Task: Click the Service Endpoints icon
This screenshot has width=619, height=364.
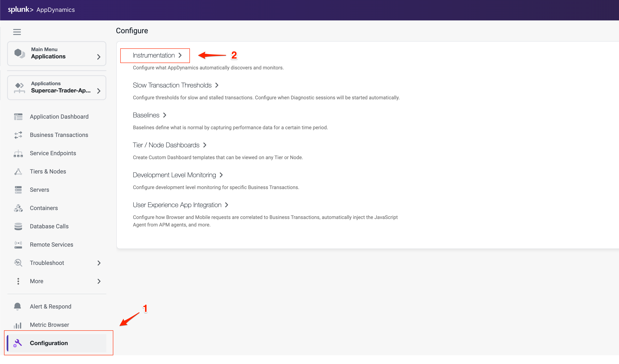Action: [x=18, y=153]
